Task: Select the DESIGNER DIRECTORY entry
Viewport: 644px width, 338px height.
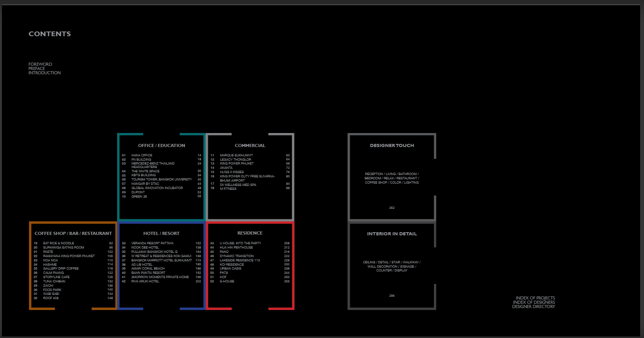Action: pos(533,306)
